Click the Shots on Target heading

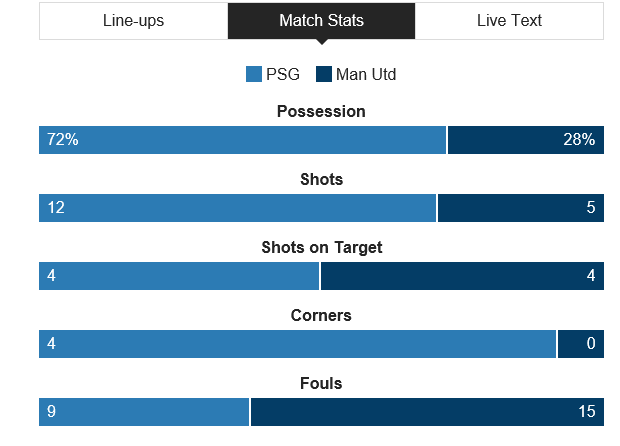[x=321, y=248]
